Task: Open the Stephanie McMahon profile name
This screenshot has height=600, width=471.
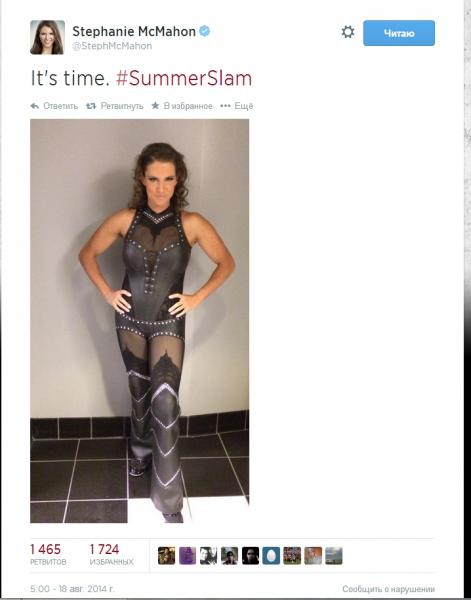Action: click(134, 31)
